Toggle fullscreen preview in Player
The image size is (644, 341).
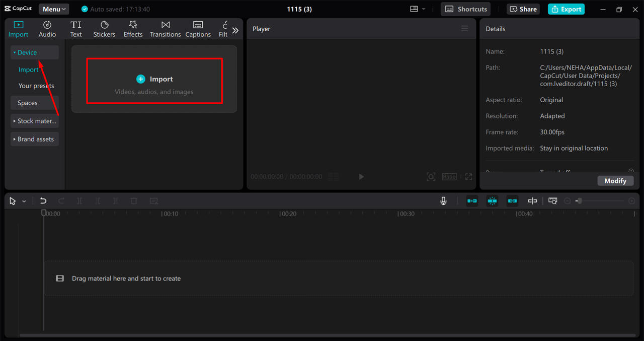point(468,177)
